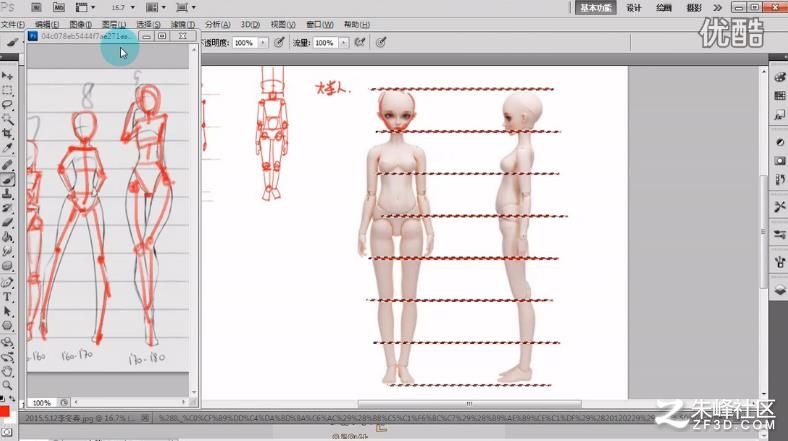
Task: Select the Horizontal Type tool
Action: tap(7, 297)
